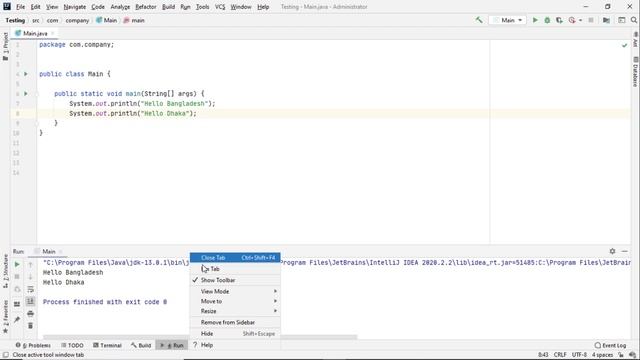Clear all console output with trash icon
Viewport: 640px width, 360px height.
pos(31,325)
